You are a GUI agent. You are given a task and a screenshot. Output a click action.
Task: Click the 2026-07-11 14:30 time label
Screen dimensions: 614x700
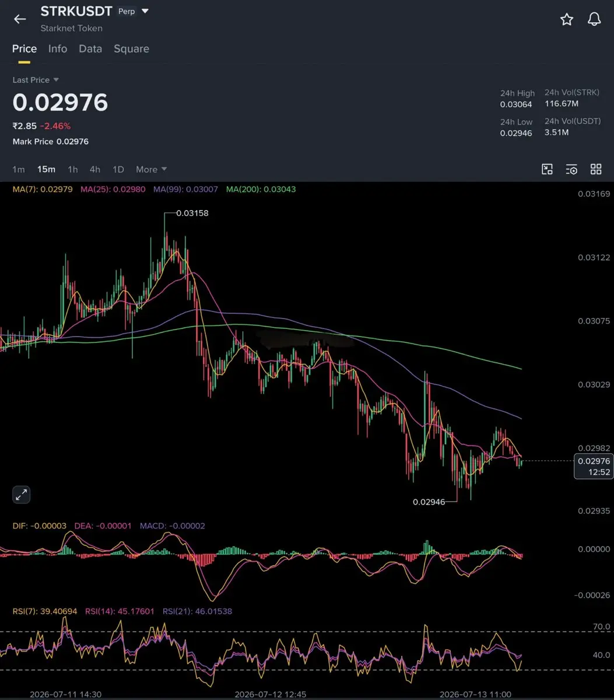pyautogui.click(x=66, y=694)
